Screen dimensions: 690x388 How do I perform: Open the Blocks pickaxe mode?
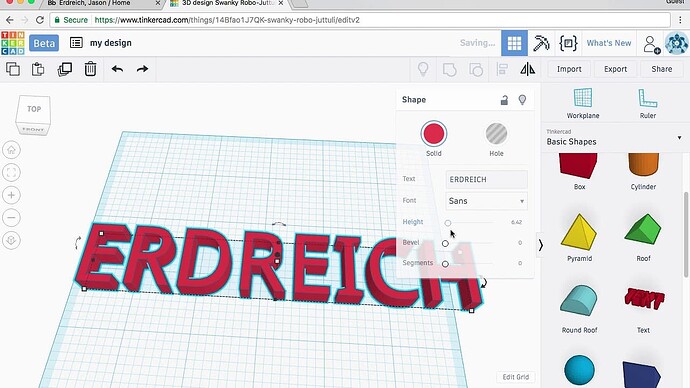point(541,43)
